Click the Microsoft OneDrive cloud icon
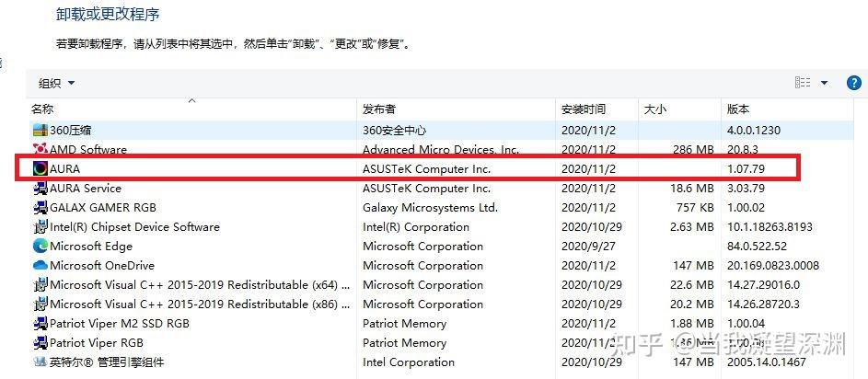 [x=40, y=266]
